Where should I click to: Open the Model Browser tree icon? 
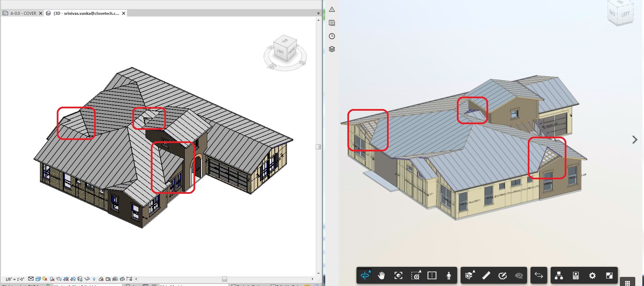pos(559,276)
